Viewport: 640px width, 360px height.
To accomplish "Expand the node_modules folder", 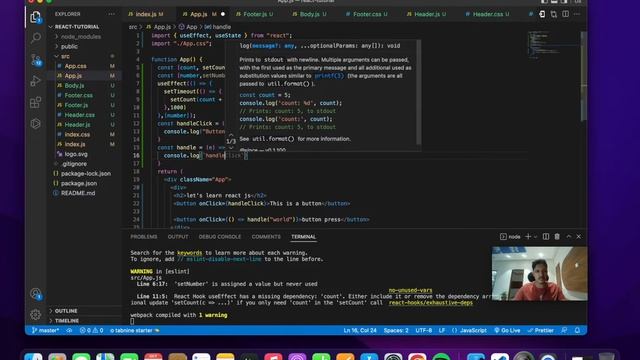I will (81, 36).
